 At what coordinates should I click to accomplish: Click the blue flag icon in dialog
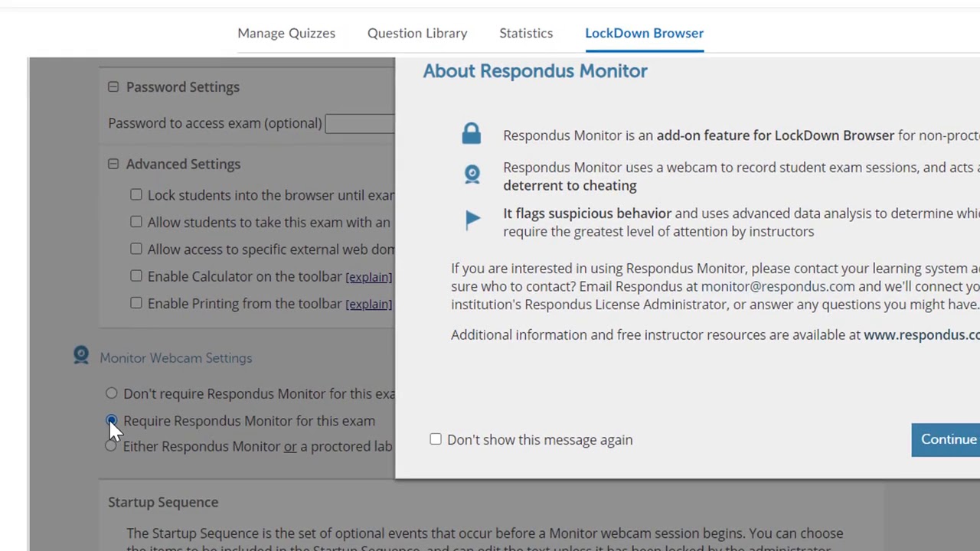(472, 220)
